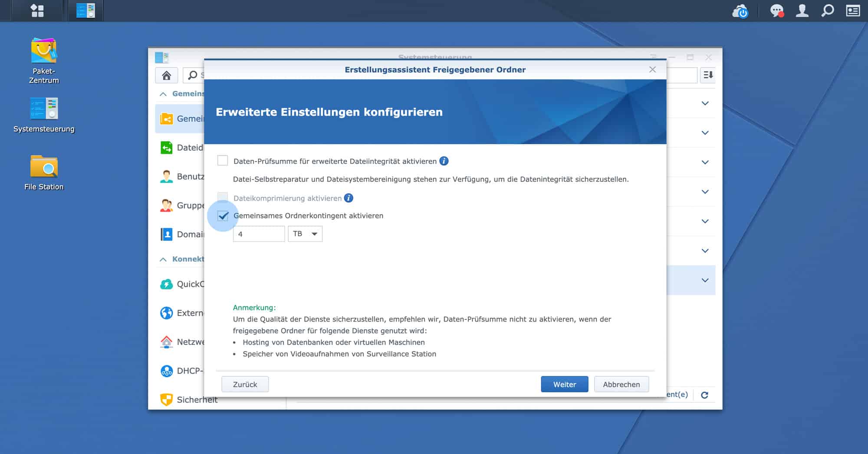Enable Daten-Prüfsumme checkbox
Viewport: 868px width, 454px height.
223,161
